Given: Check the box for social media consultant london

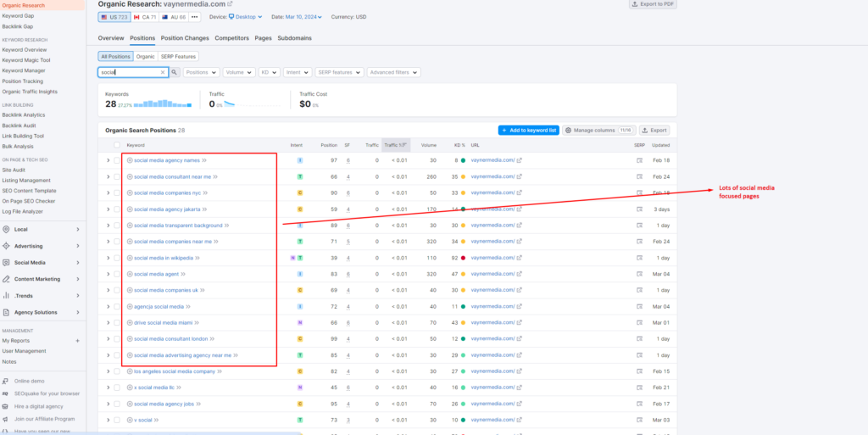Looking at the screenshot, I should tap(117, 338).
